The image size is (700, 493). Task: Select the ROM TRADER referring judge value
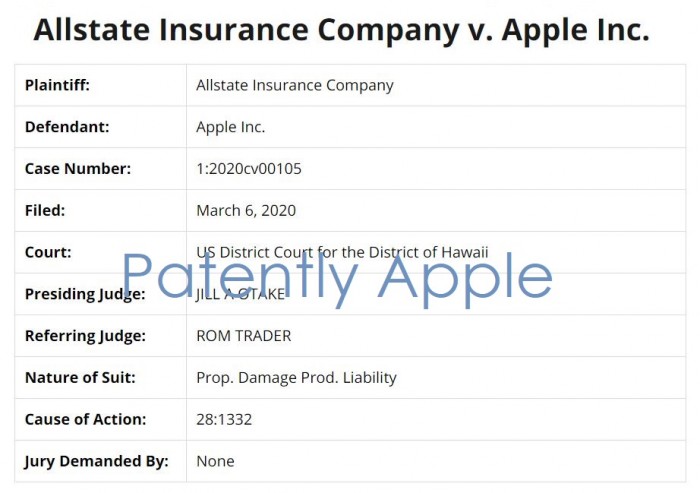coord(243,336)
